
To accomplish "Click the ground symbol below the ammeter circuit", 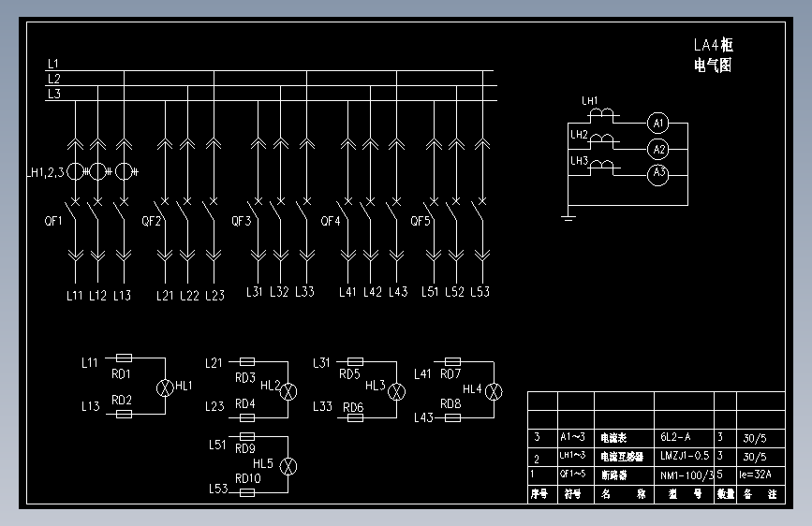I will tap(568, 217).
